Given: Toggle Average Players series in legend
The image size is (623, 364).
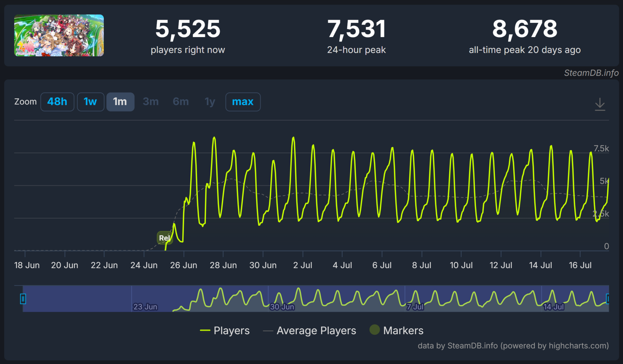Looking at the screenshot, I should click(x=316, y=330).
